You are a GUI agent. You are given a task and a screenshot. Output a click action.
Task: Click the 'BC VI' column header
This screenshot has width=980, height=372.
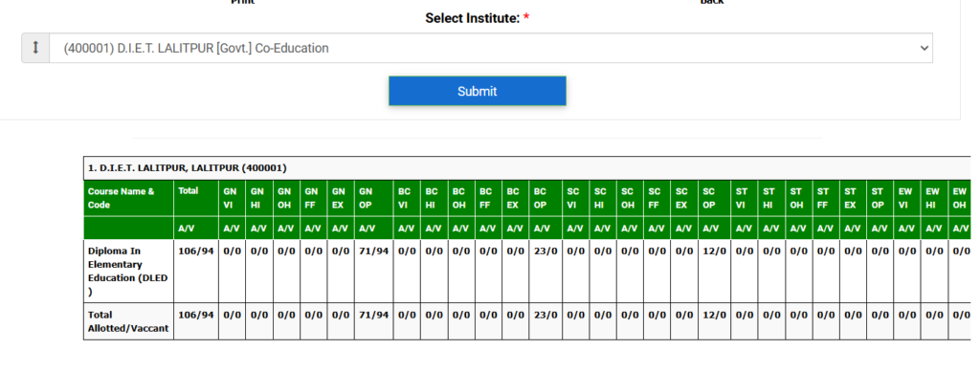click(x=407, y=198)
